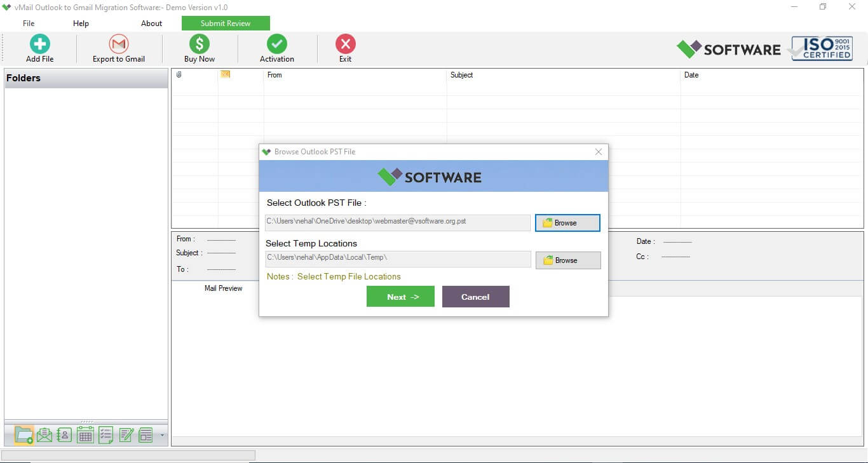Click the green Next button
868x463 pixels.
(x=400, y=297)
